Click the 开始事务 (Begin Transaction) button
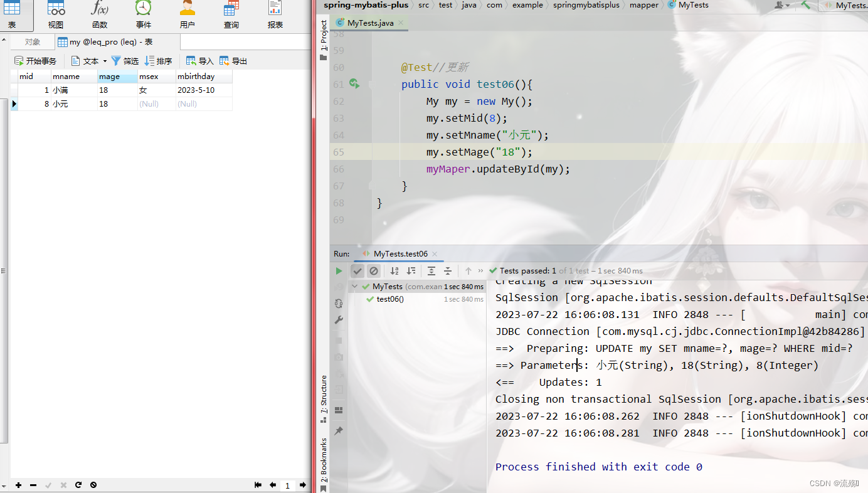The image size is (868, 493). click(x=36, y=60)
